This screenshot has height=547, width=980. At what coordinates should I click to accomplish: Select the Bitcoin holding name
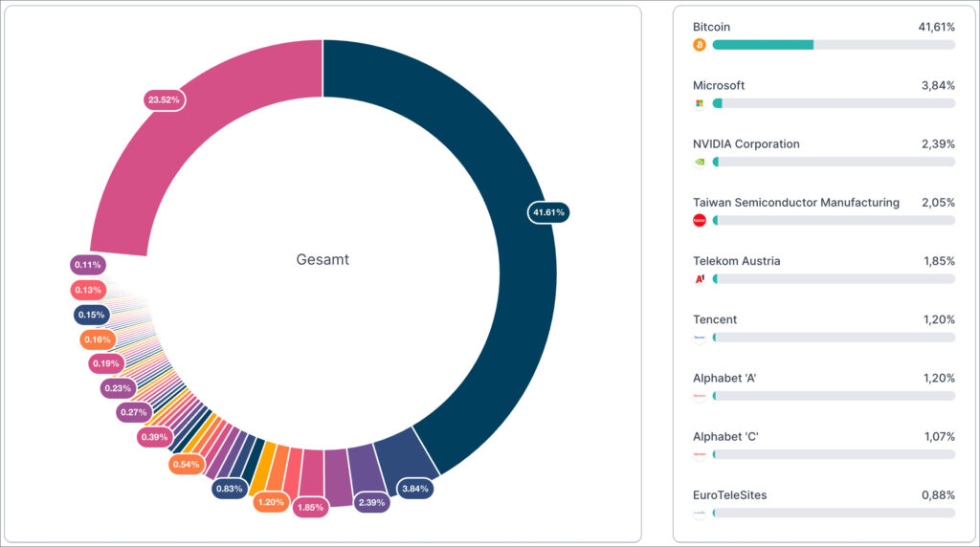[711, 27]
